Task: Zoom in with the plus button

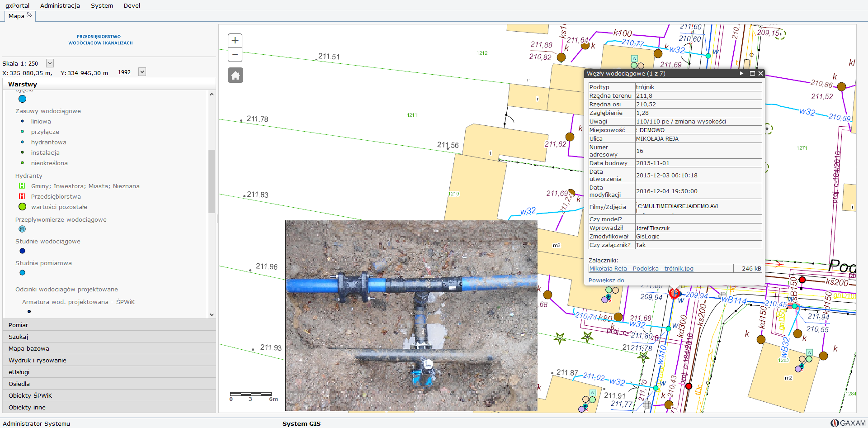Action: click(x=235, y=40)
